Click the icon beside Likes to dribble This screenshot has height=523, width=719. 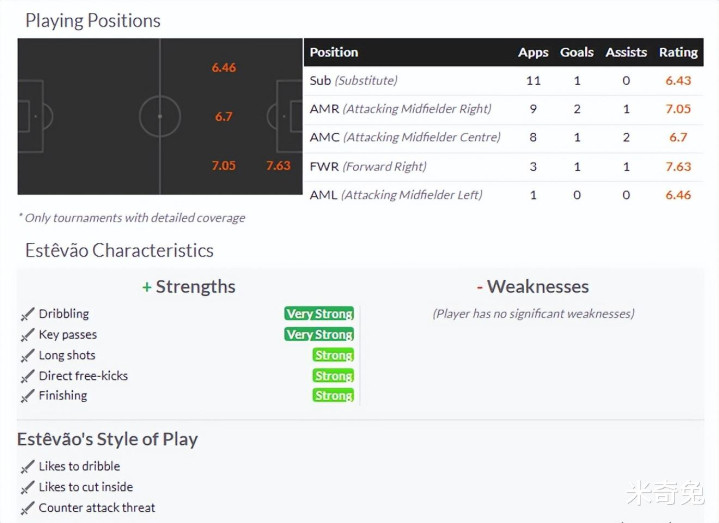point(27,467)
